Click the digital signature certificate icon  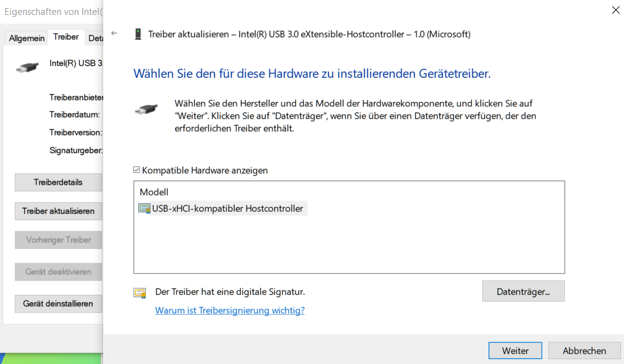[x=140, y=294]
